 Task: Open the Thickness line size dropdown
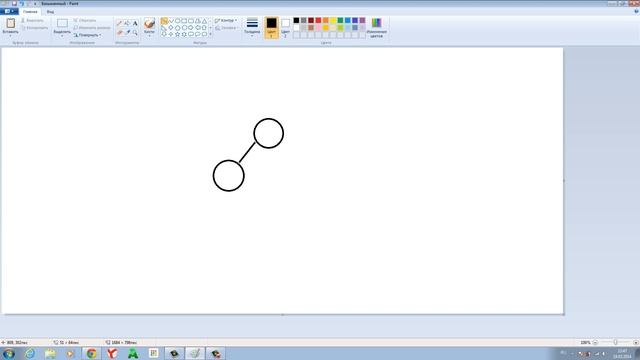252,27
